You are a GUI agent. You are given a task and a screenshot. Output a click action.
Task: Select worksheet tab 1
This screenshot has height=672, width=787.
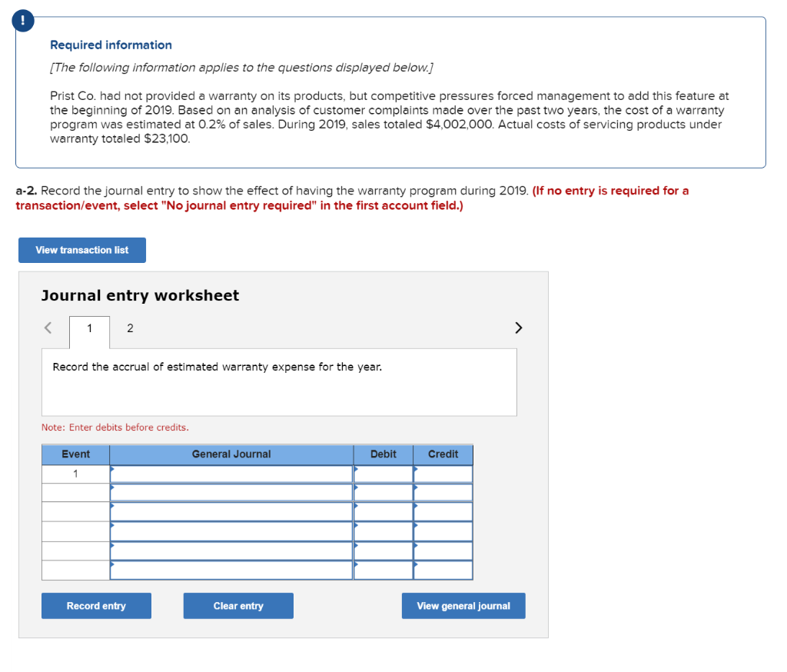coord(89,328)
